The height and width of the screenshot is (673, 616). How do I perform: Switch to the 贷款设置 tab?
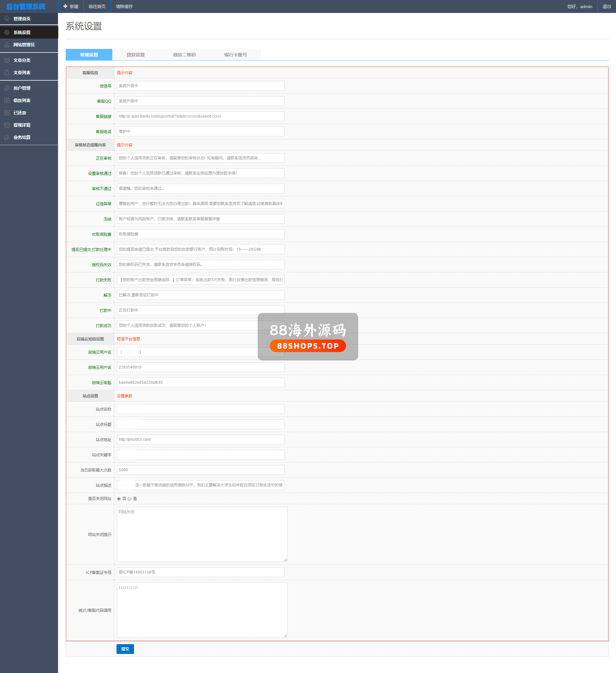(x=136, y=55)
